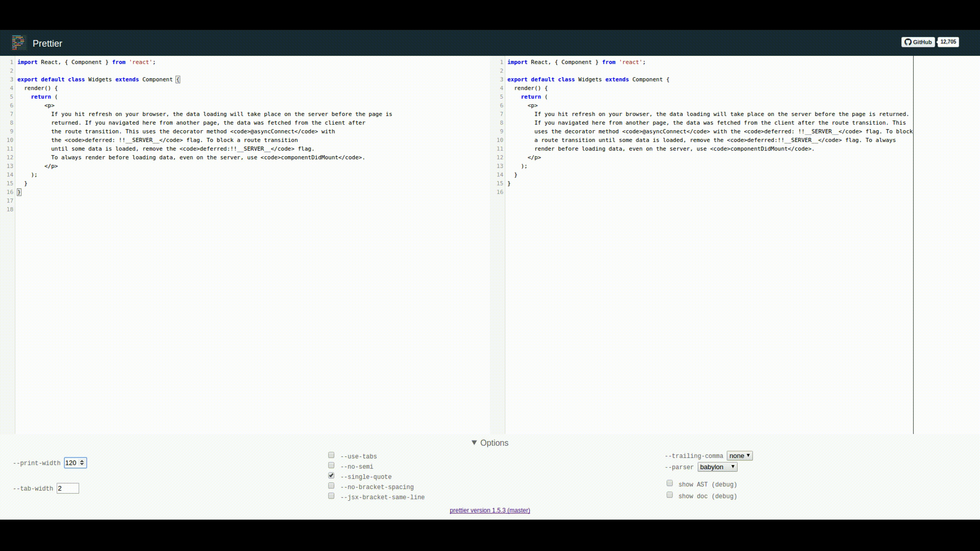Screen dimensions: 980x551
Task: Increase print-width using the stepper
Action: coord(82,461)
